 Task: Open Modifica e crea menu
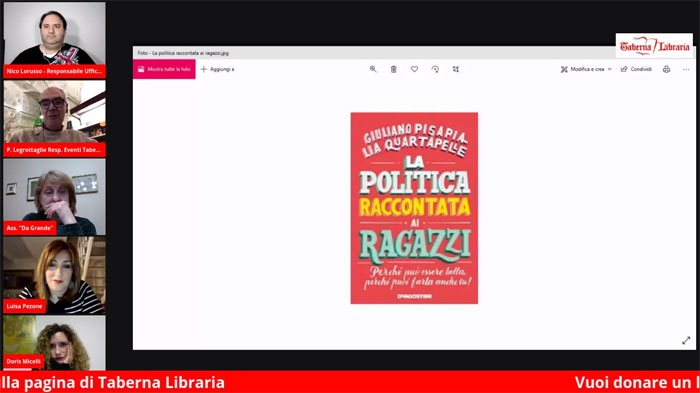click(x=586, y=69)
